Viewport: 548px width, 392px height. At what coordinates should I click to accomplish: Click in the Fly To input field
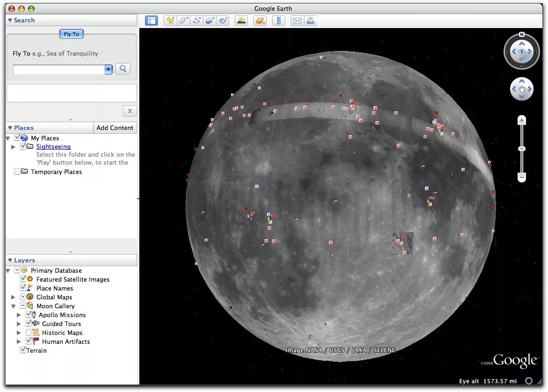(59, 69)
